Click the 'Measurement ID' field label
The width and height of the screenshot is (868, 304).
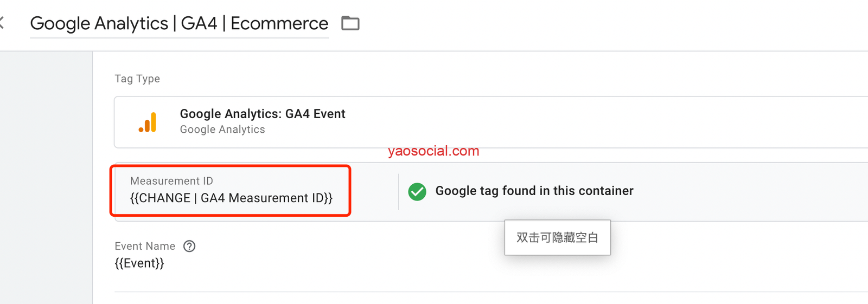point(171,181)
